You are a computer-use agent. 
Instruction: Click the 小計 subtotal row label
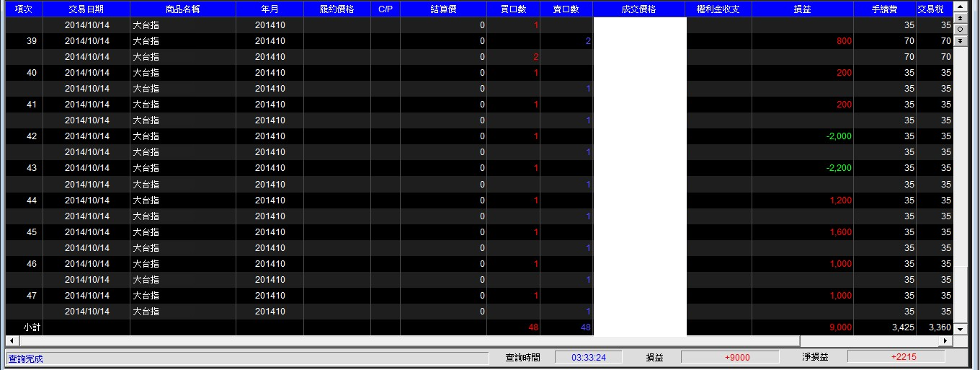coord(31,327)
